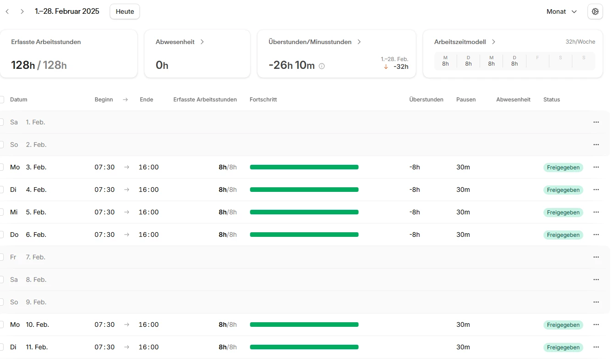
Task: Open three-dot menu for Sa 1. Feb.
Action: pyautogui.click(x=596, y=122)
